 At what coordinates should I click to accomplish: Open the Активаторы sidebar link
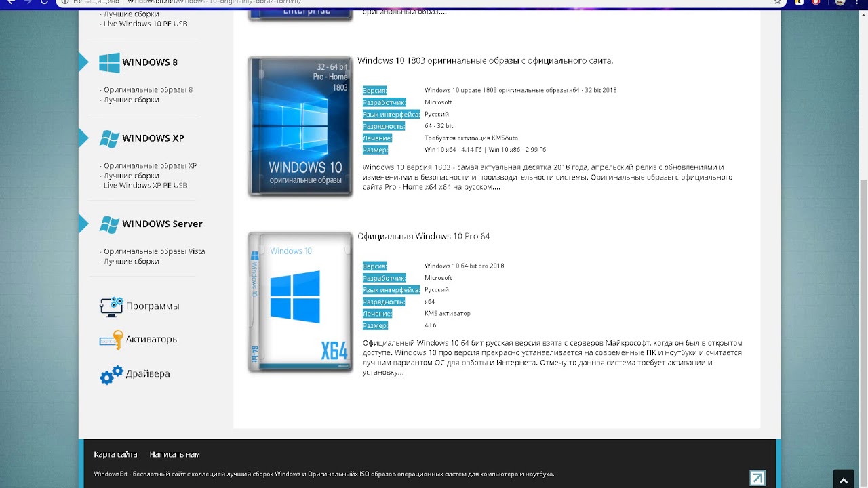click(x=153, y=340)
